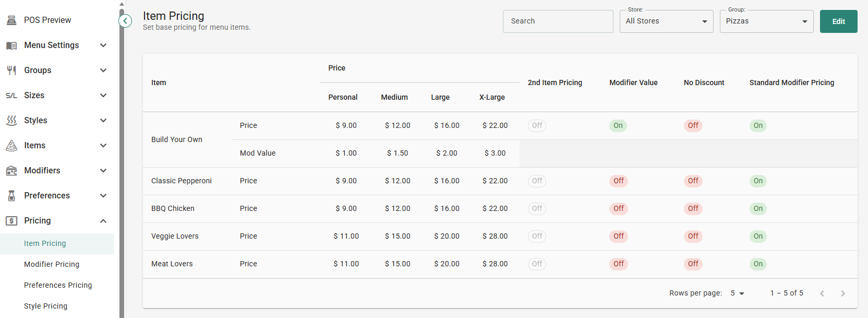Click the green Edit button
The width and height of the screenshot is (868, 318).
[838, 21]
